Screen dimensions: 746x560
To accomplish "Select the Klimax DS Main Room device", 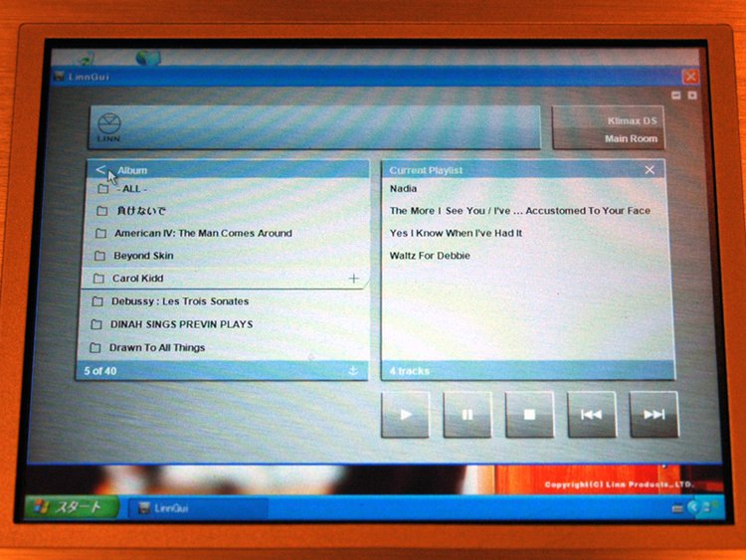I will [x=608, y=129].
